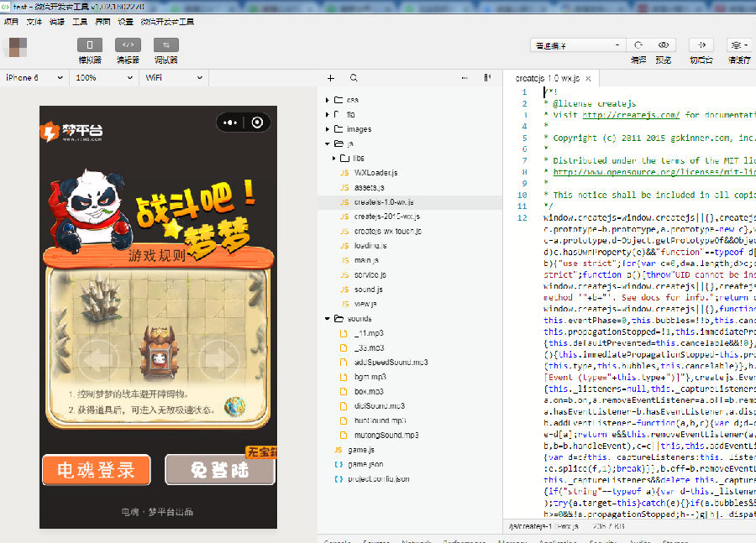Open the 微信开发者工具 menu
The height and width of the screenshot is (543, 756).
pos(167,22)
